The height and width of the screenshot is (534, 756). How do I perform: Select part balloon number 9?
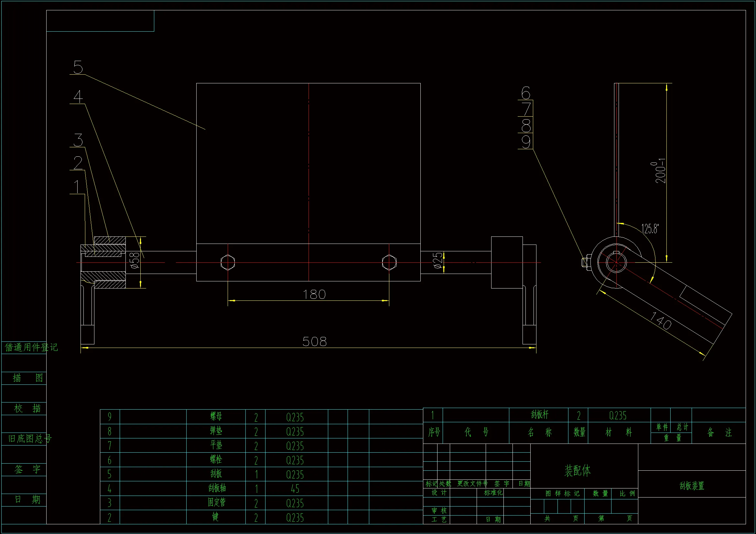click(x=526, y=142)
